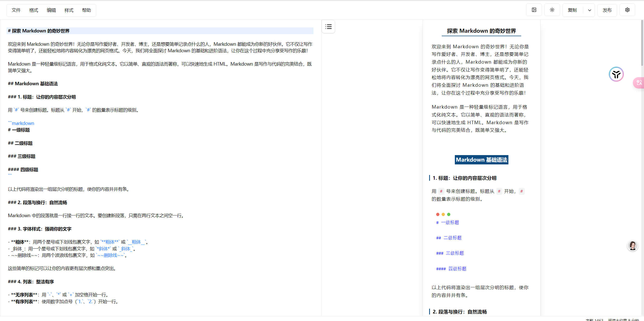The height and width of the screenshot is (321, 644).
Task: Click preview code line '# 一级标题'
Action: tap(448, 222)
